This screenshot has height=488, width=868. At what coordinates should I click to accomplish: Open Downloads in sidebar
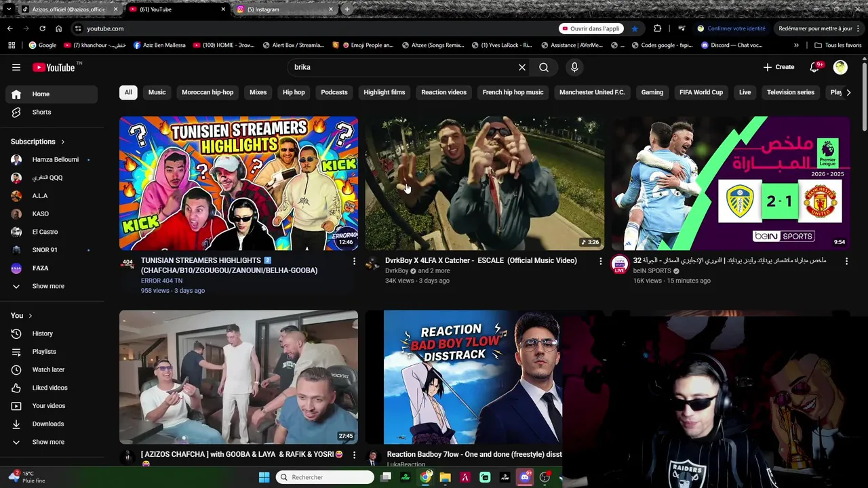[52, 424]
